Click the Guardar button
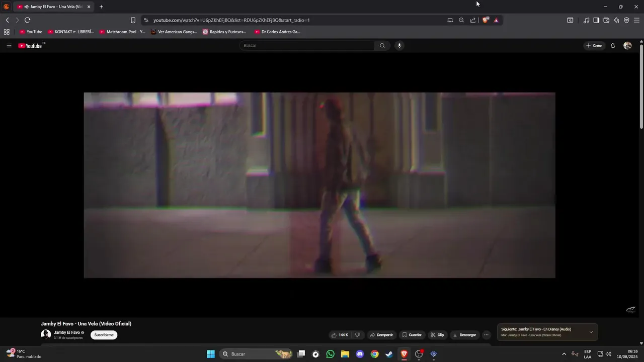The image size is (644, 362). (x=412, y=335)
